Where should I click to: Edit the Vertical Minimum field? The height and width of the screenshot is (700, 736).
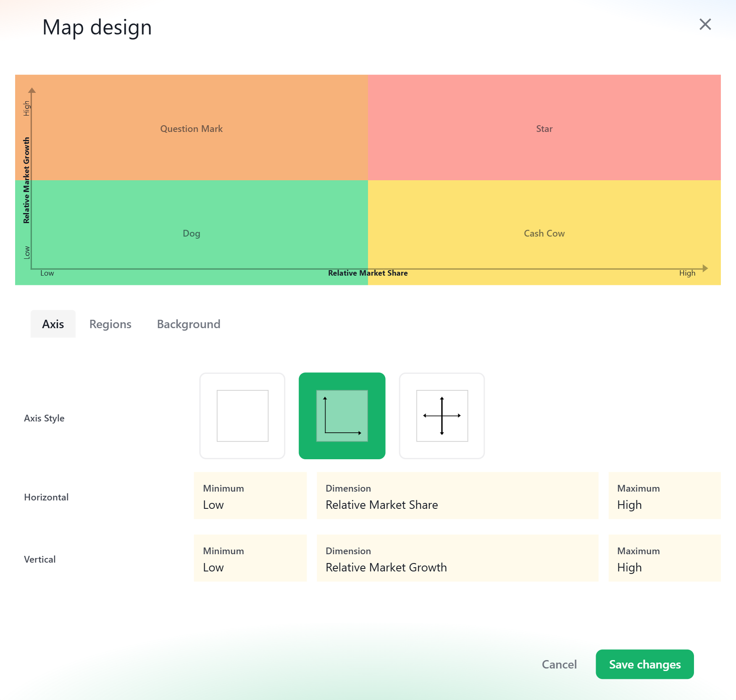pyautogui.click(x=250, y=558)
